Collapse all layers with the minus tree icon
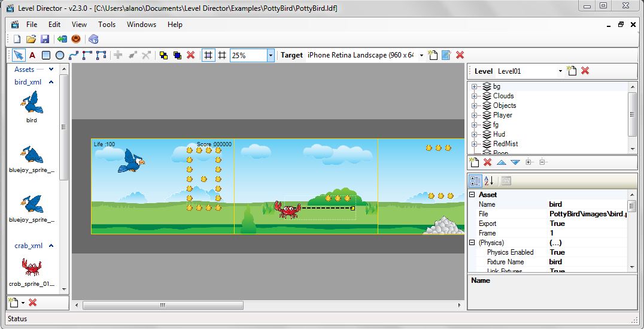Image resolution: width=644 pixels, height=329 pixels. pos(542,162)
